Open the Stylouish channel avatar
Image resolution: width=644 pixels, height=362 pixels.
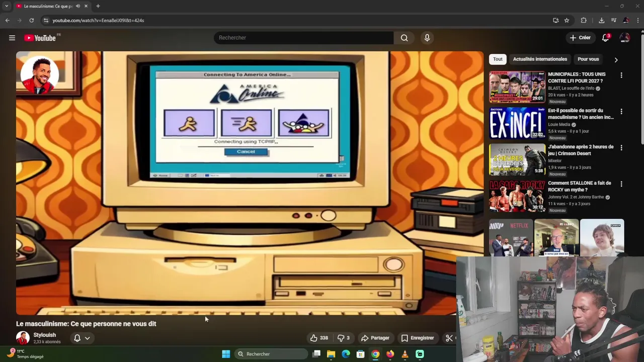[x=23, y=338]
